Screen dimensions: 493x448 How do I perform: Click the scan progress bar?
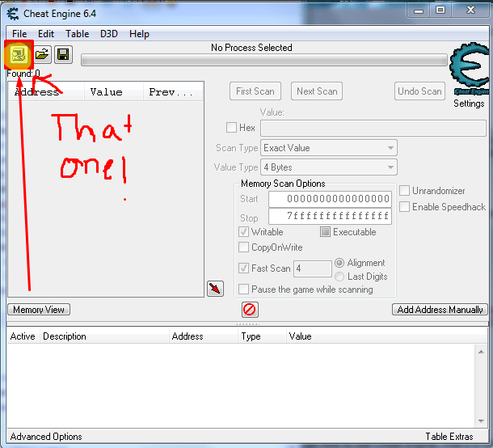pos(264,60)
